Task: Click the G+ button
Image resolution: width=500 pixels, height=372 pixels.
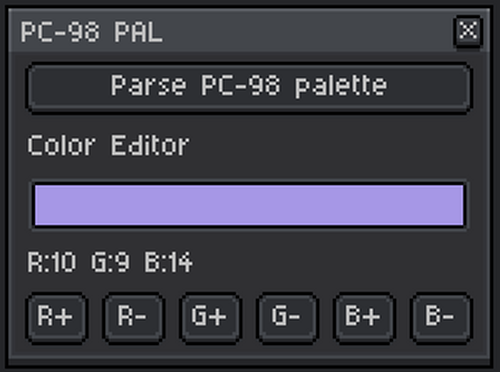Action: pos(210,318)
